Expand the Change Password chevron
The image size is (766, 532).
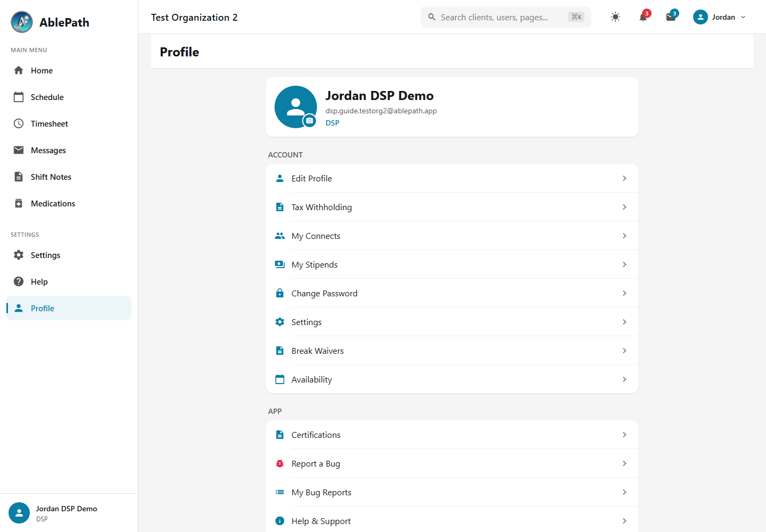tap(625, 293)
